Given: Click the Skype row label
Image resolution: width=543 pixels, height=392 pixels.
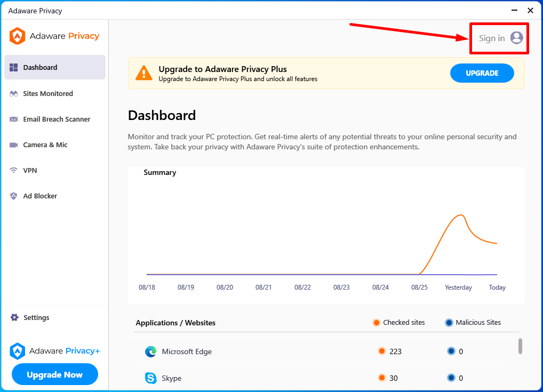Looking at the screenshot, I should 171,378.
